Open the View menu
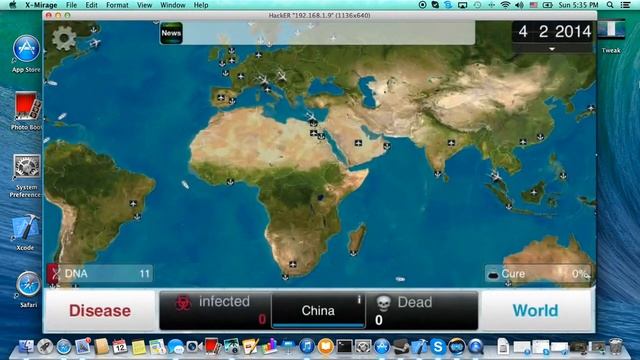640x360 pixels. (x=144, y=5)
